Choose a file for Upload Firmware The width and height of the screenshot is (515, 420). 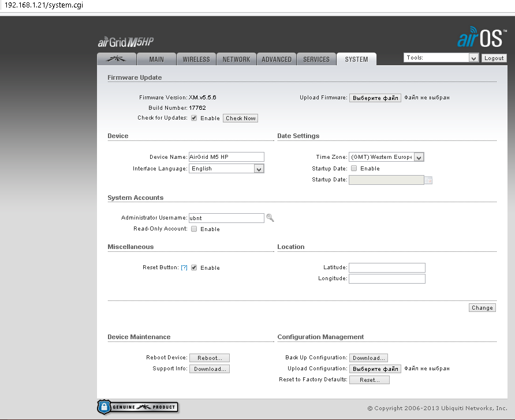[375, 98]
